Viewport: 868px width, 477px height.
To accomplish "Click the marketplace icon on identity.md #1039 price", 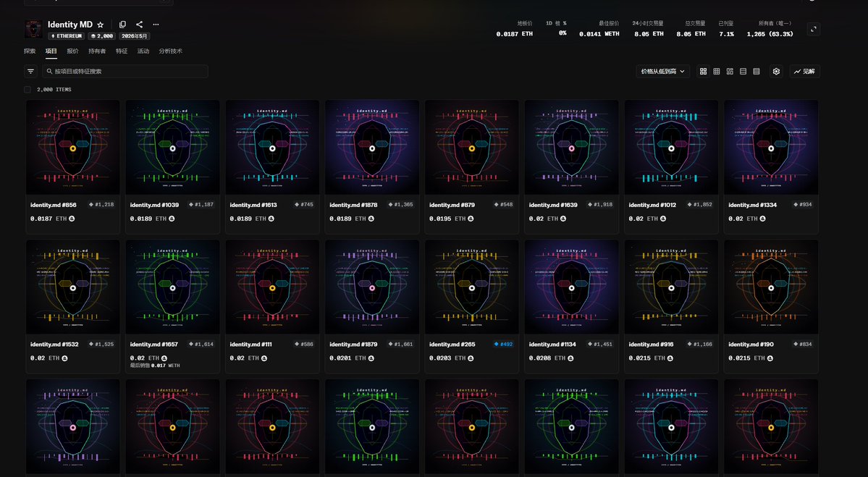I will tap(171, 219).
